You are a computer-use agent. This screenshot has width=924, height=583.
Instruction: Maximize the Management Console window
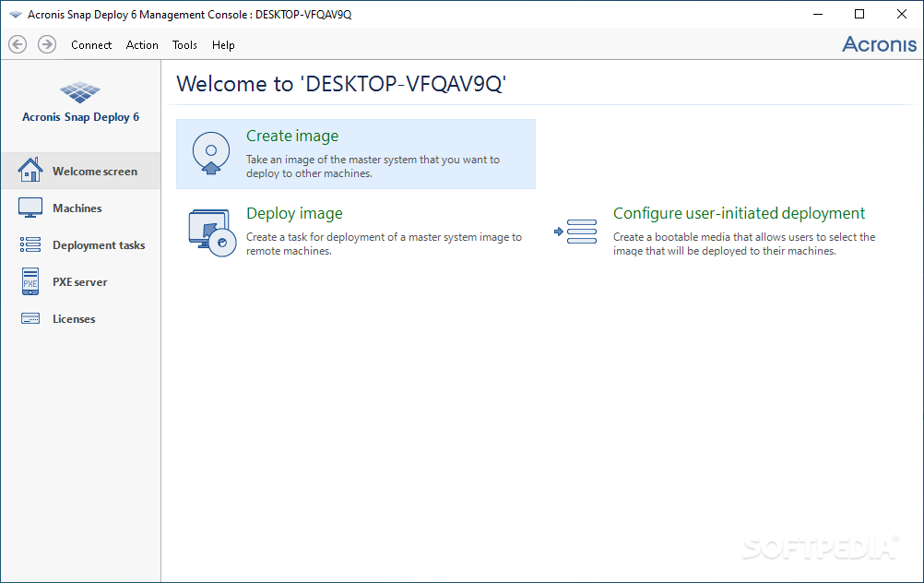(x=859, y=14)
